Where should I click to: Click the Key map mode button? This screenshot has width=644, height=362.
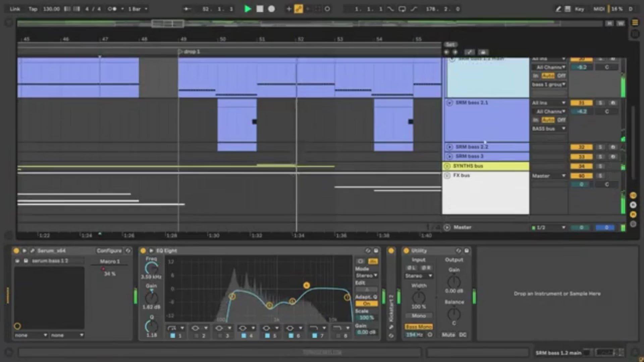coord(579,9)
